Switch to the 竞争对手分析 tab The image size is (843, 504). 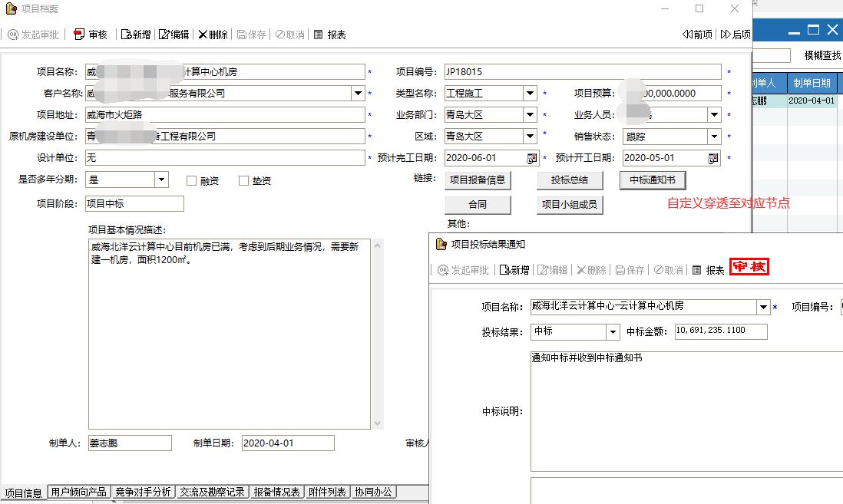tap(143, 492)
